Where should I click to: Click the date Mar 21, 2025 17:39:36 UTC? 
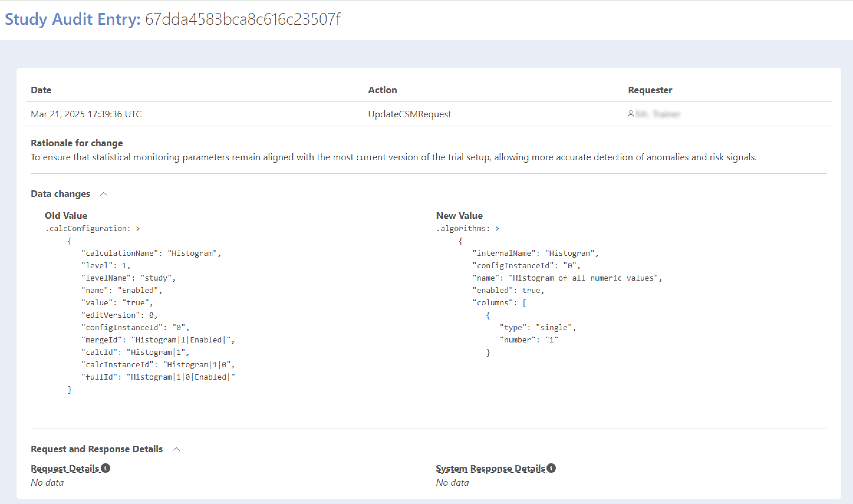point(86,114)
